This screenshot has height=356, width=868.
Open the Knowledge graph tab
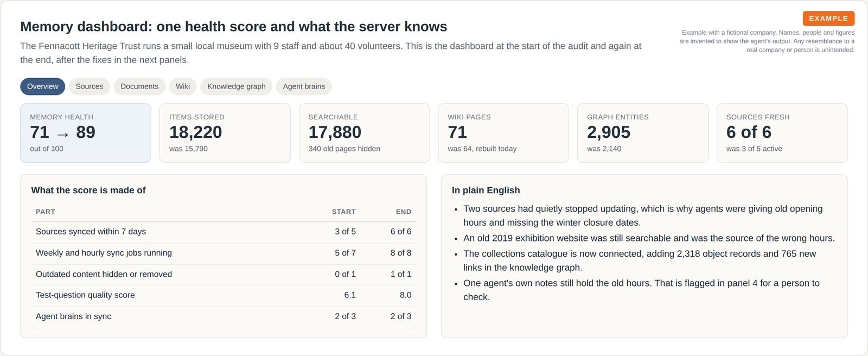(237, 86)
